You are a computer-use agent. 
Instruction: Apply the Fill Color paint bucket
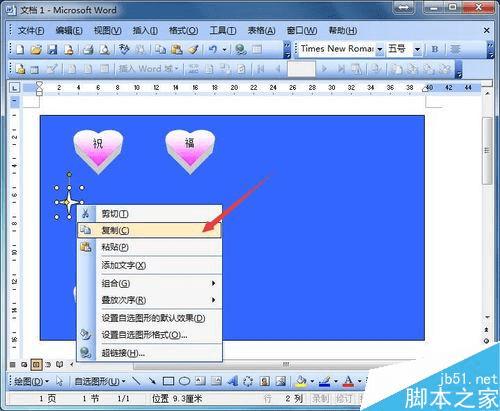point(301,381)
